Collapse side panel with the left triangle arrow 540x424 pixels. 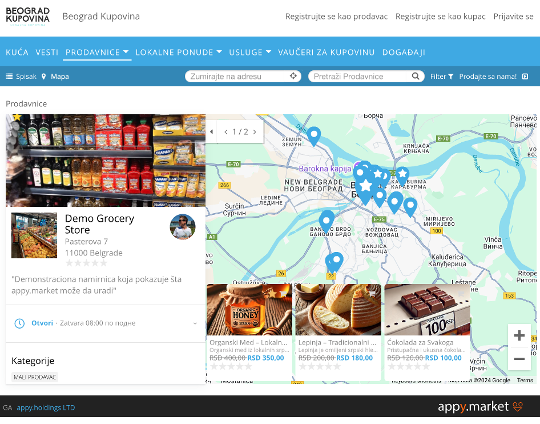211,132
